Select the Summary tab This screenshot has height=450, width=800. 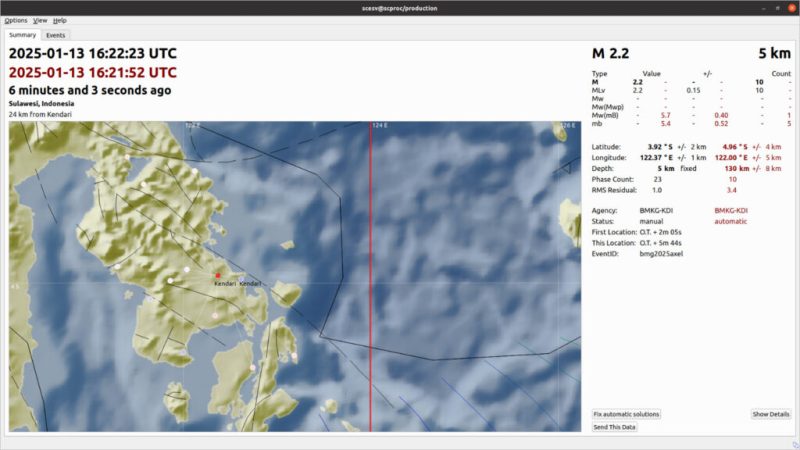[22, 35]
